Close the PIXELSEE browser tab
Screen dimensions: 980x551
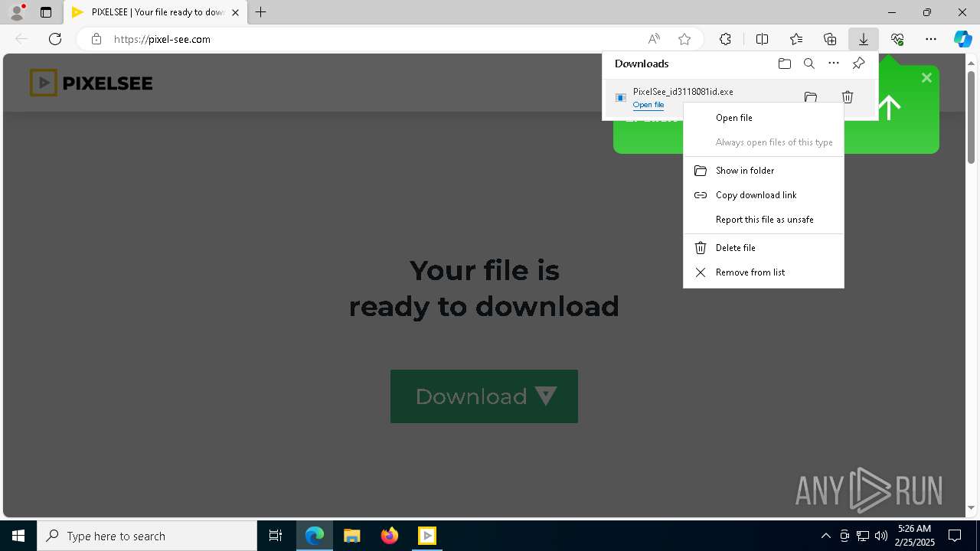[x=235, y=12]
